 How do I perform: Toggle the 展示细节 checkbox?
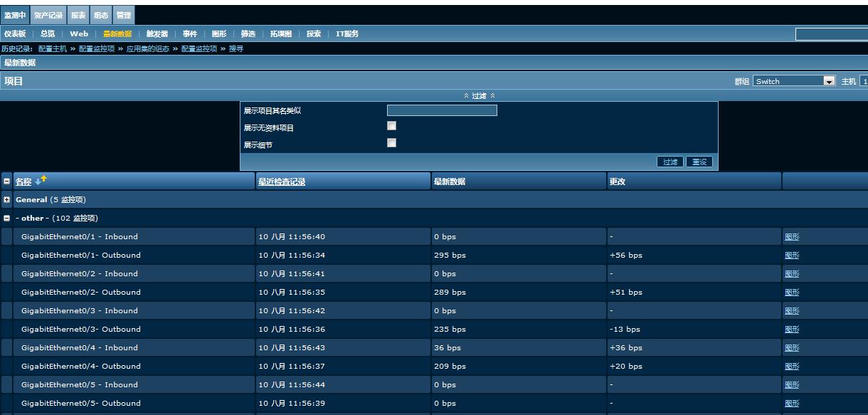[x=391, y=143]
